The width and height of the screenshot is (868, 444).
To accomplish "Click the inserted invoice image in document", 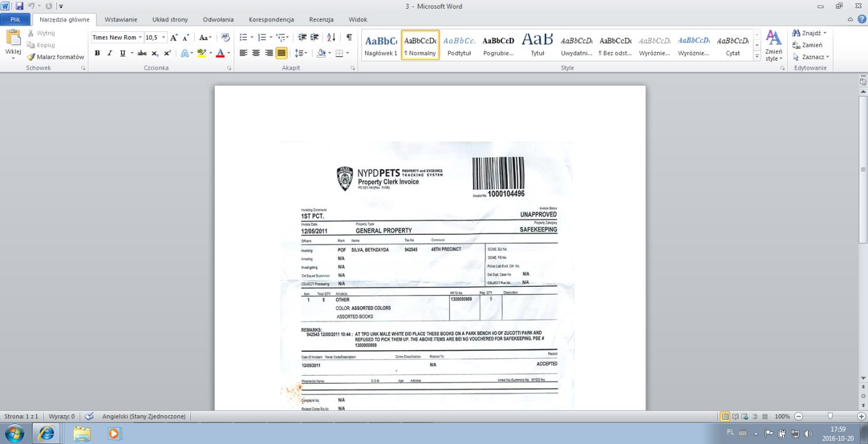I will 426,276.
